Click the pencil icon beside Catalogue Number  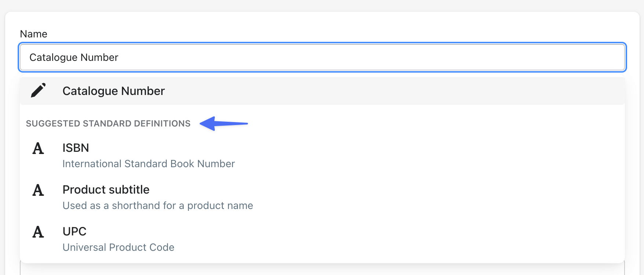(38, 91)
